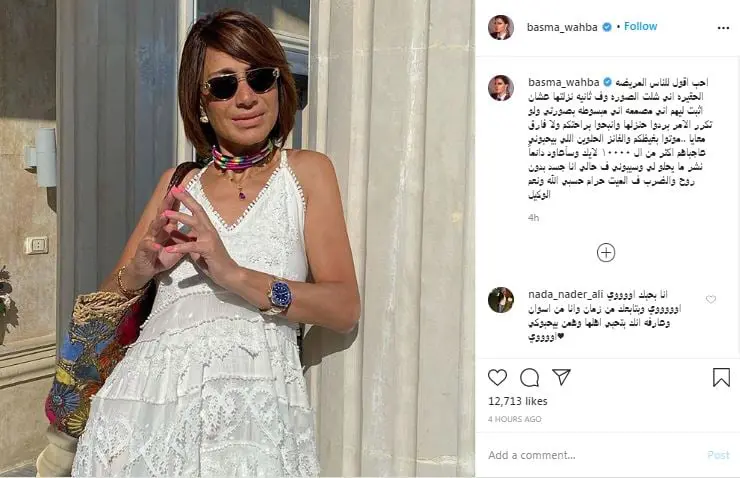Click the 4h caption timestamp
The height and width of the screenshot is (478, 740).
[533, 218]
